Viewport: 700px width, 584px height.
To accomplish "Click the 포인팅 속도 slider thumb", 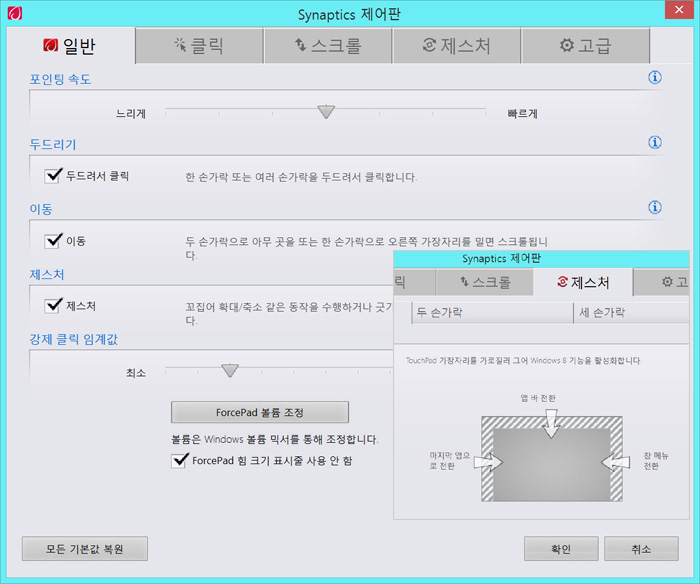I will pyautogui.click(x=326, y=112).
